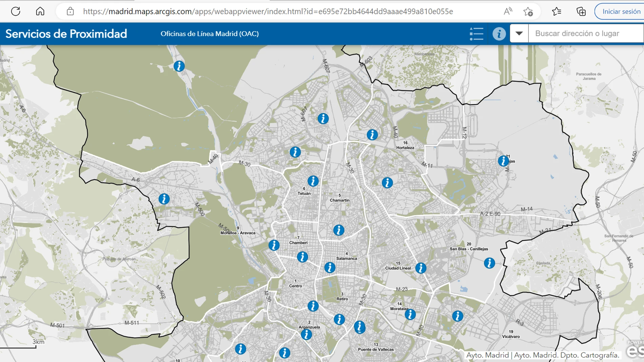Select the office marker at Barajas
This screenshot has height=362, width=644.
tap(503, 161)
